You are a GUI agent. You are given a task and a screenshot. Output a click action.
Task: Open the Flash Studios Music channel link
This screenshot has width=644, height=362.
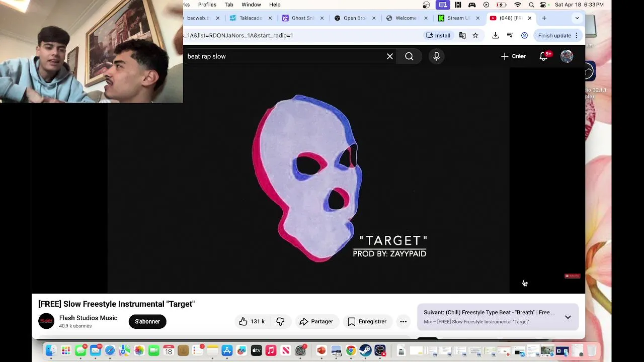click(x=88, y=318)
